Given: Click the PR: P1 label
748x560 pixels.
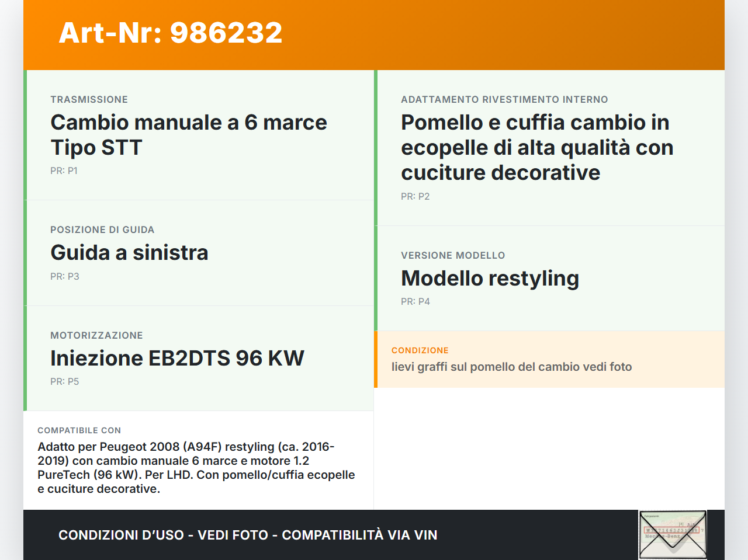Looking at the screenshot, I should pyautogui.click(x=64, y=171).
